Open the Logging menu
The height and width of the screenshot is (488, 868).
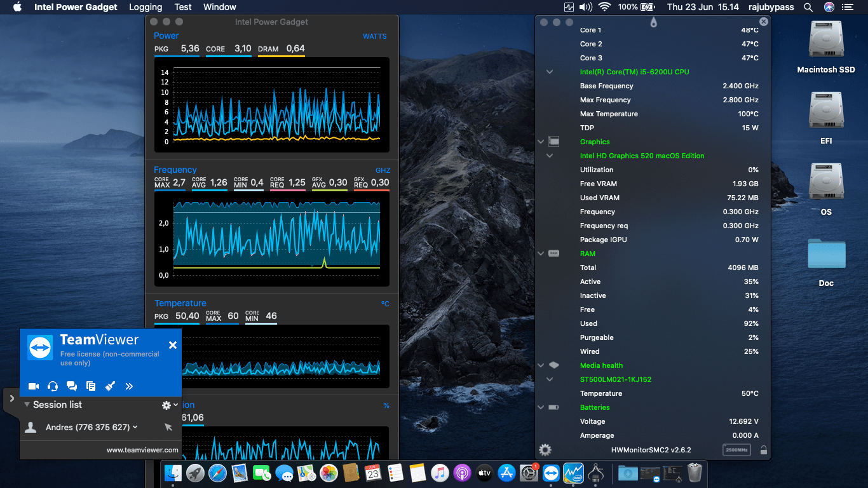coord(146,7)
